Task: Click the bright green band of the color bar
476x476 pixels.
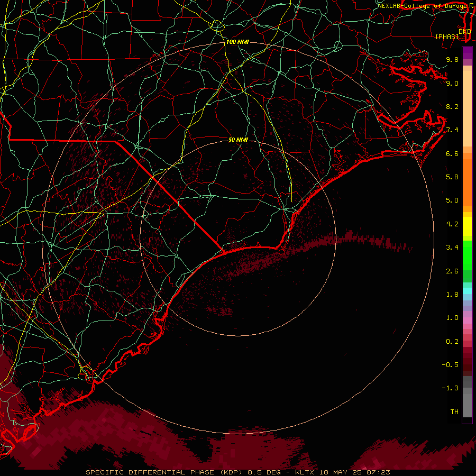Action: coord(467,255)
